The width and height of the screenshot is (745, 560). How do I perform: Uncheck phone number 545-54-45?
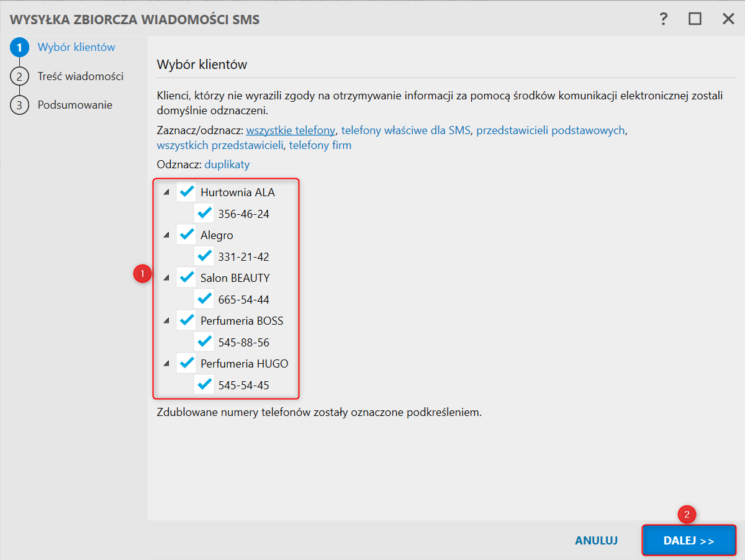pos(204,385)
